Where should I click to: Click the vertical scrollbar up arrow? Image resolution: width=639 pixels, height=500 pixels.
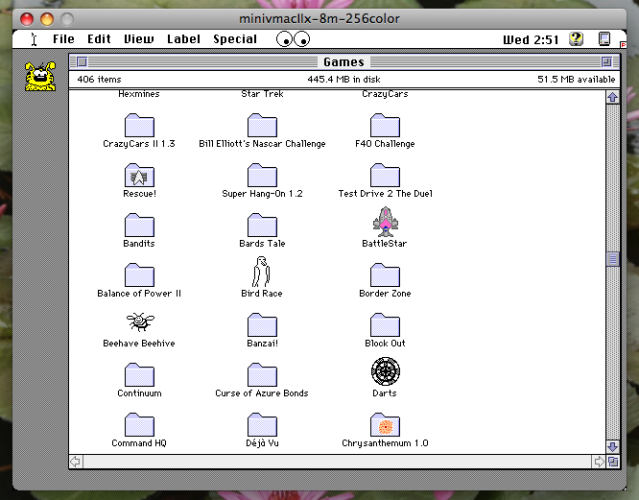[x=613, y=97]
